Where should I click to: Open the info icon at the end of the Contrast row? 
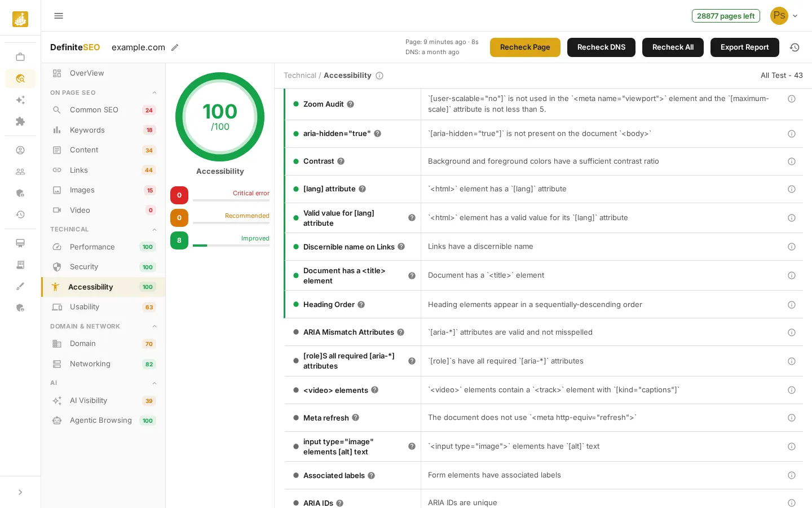[792, 161]
